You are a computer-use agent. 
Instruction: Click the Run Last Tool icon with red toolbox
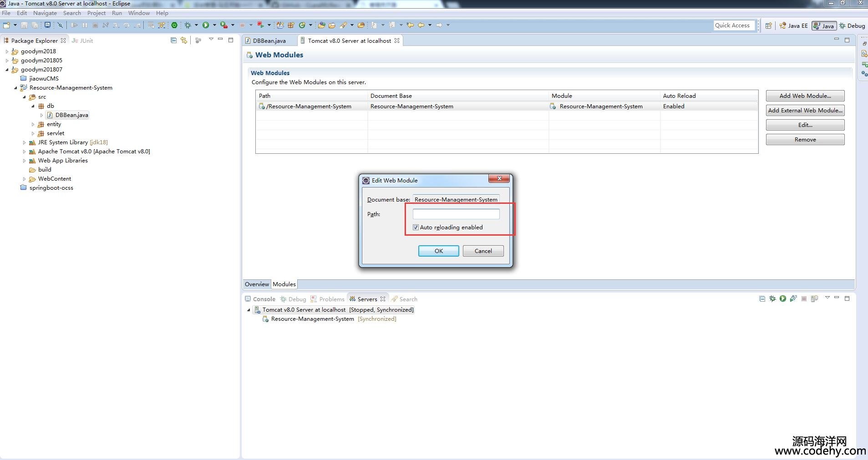point(224,25)
